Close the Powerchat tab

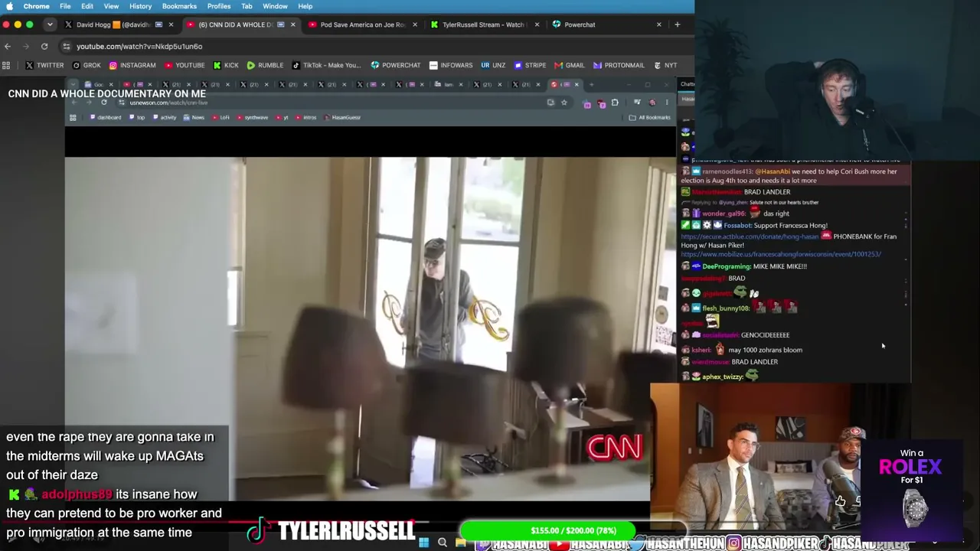click(658, 24)
